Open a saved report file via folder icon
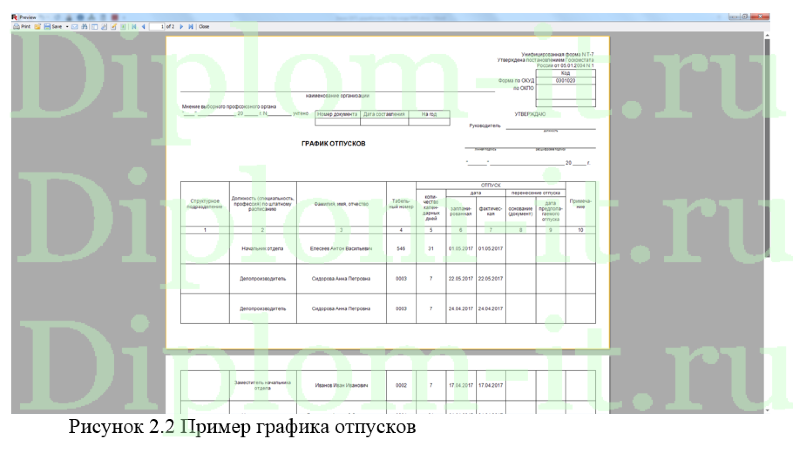The width and height of the screenshot is (793, 460). [x=37, y=26]
